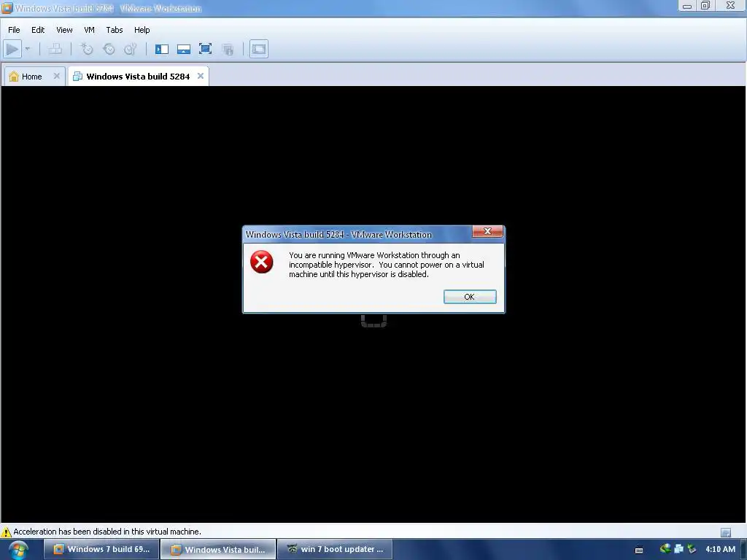Click the Home tab house icon
The image size is (747, 560).
click(14, 76)
